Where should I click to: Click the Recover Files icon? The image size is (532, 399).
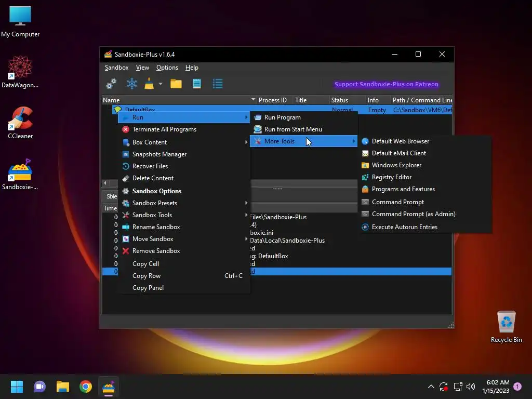(x=126, y=166)
